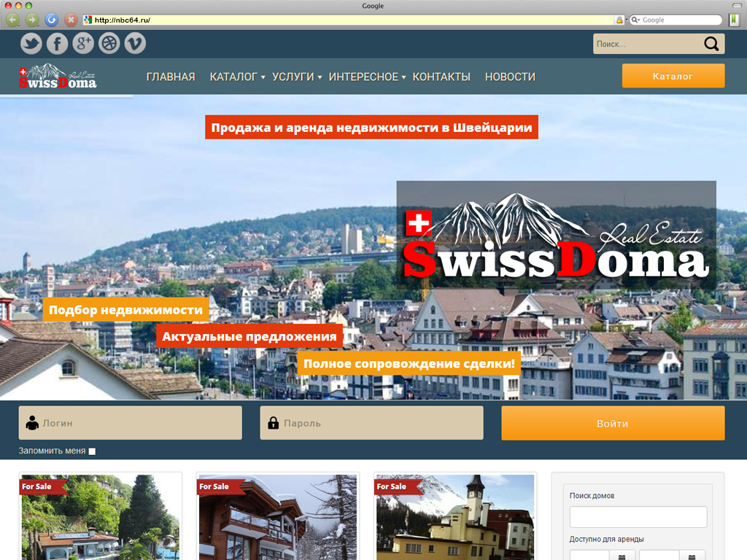Click the SwissDoma logo in navigation bar
This screenshot has height=560, width=747.
(x=58, y=76)
